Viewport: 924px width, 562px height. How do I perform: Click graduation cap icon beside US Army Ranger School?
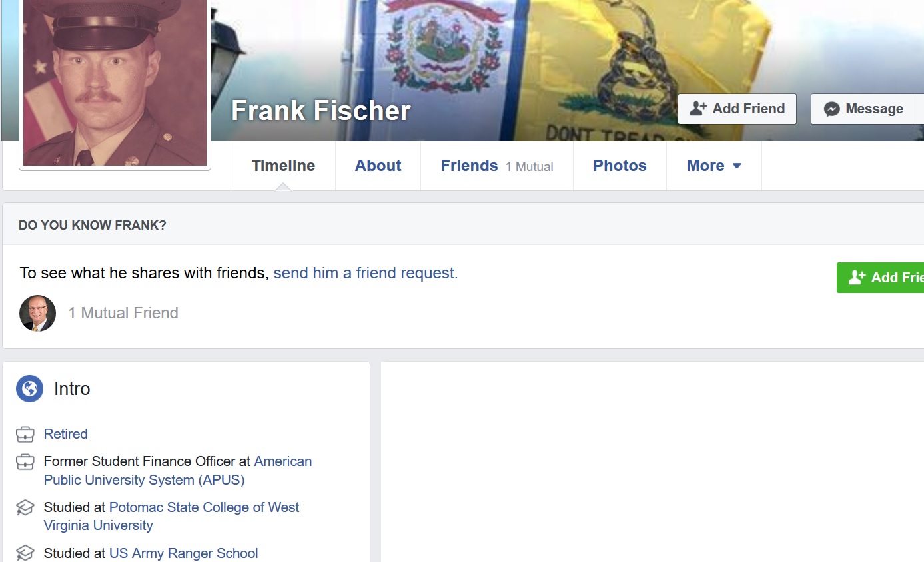coord(25,553)
